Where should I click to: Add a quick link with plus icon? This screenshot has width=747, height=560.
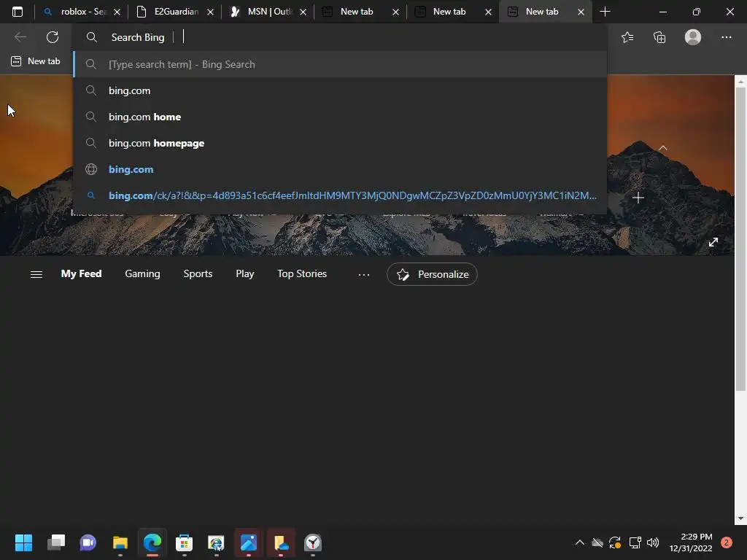pyautogui.click(x=638, y=198)
